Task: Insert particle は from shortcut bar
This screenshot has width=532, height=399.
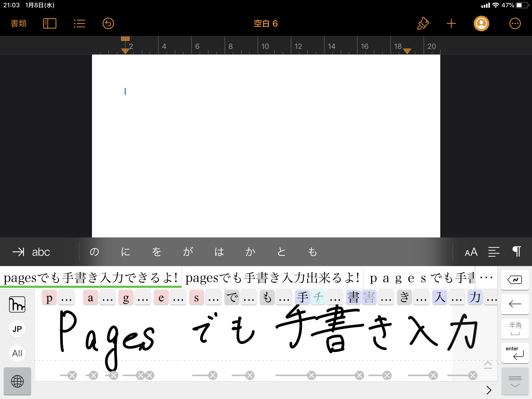Action: 219,252
